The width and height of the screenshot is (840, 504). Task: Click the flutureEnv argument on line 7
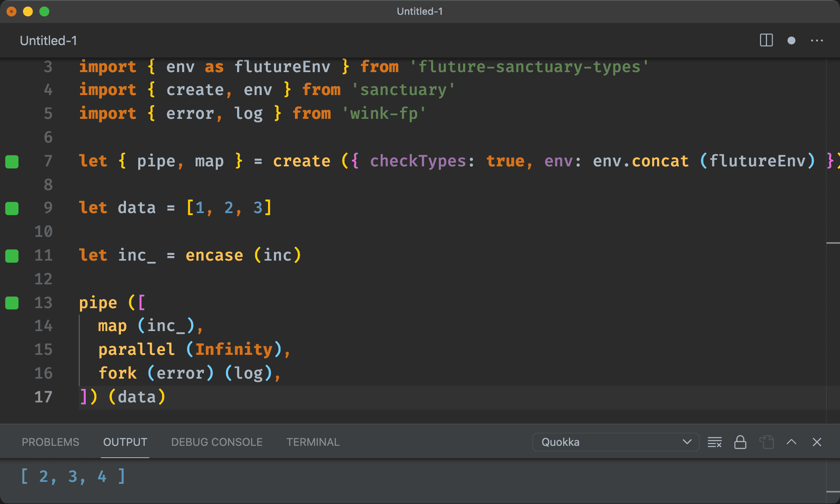[x=757, y=161]
